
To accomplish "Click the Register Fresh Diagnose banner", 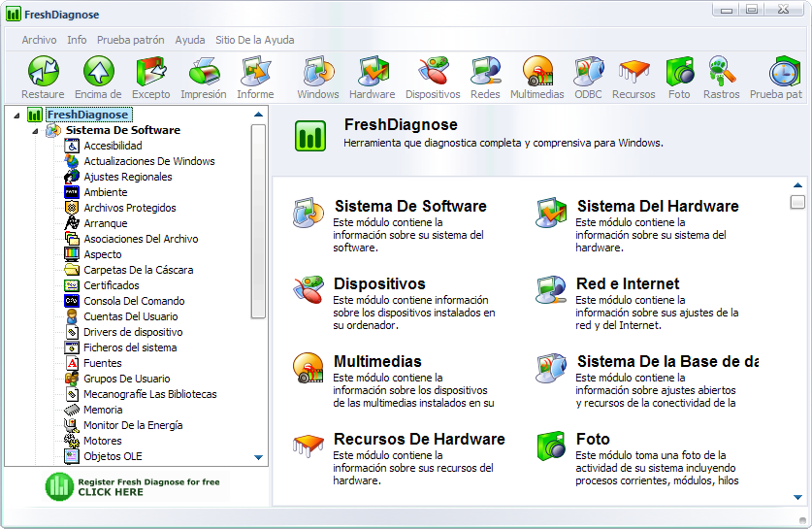I will click(x=134, y=486).
